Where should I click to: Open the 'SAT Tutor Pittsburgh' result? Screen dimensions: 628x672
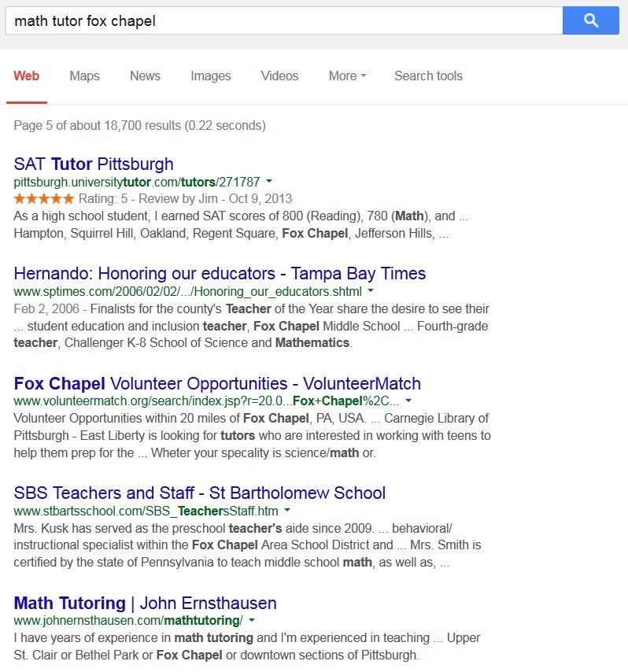coord(94,164)
